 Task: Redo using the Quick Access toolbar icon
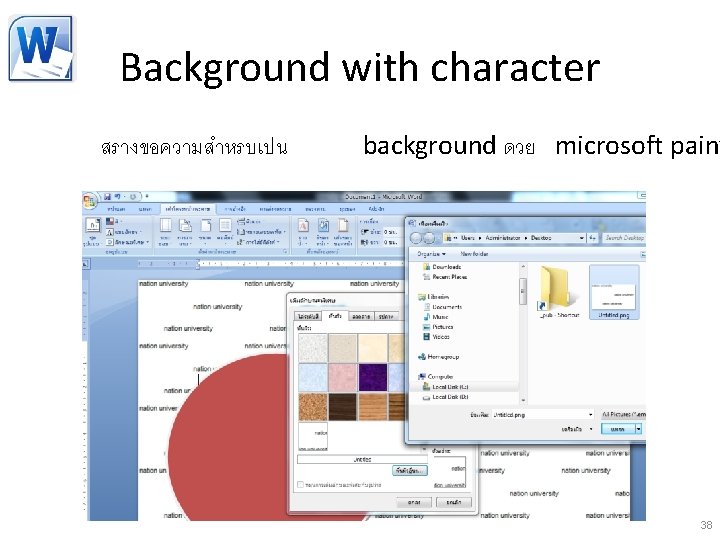tap(133, 197)
